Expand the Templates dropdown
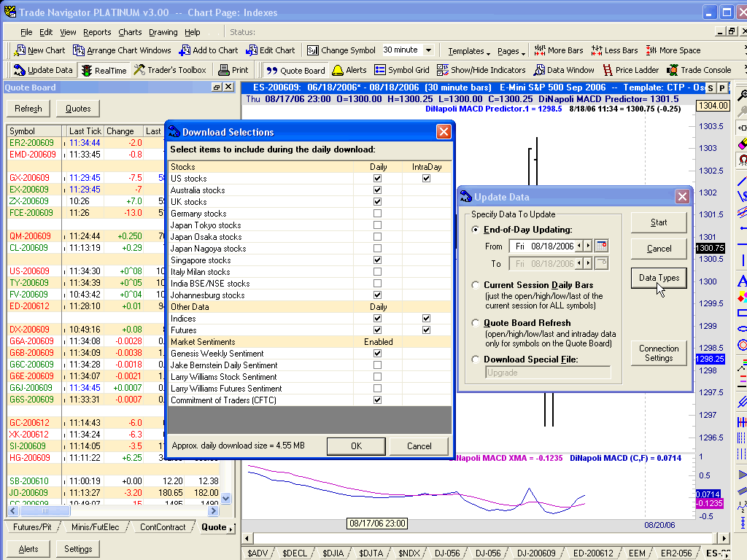747x560 pixels. click(x=469, y=51)
